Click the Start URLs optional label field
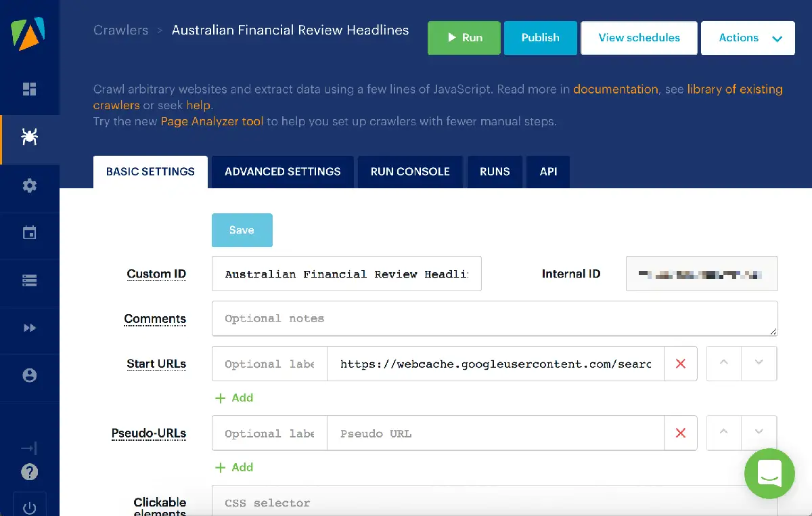 (269, 364)
